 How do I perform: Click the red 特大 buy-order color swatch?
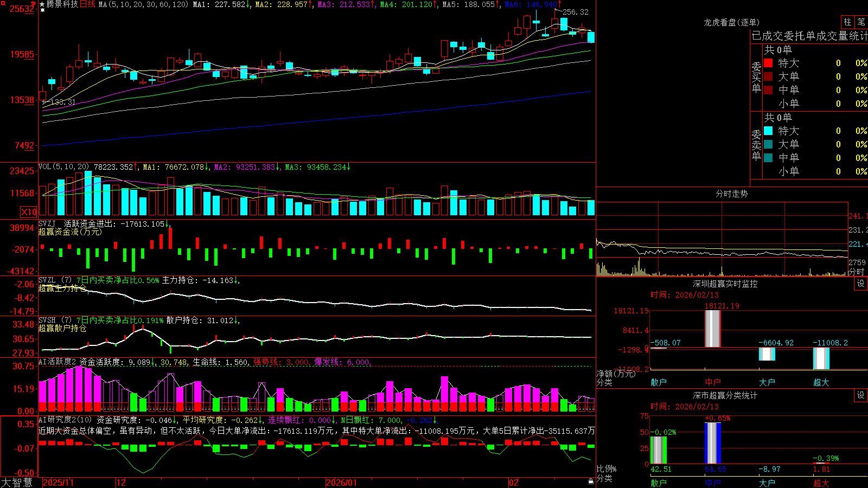(x=768, y=63)
